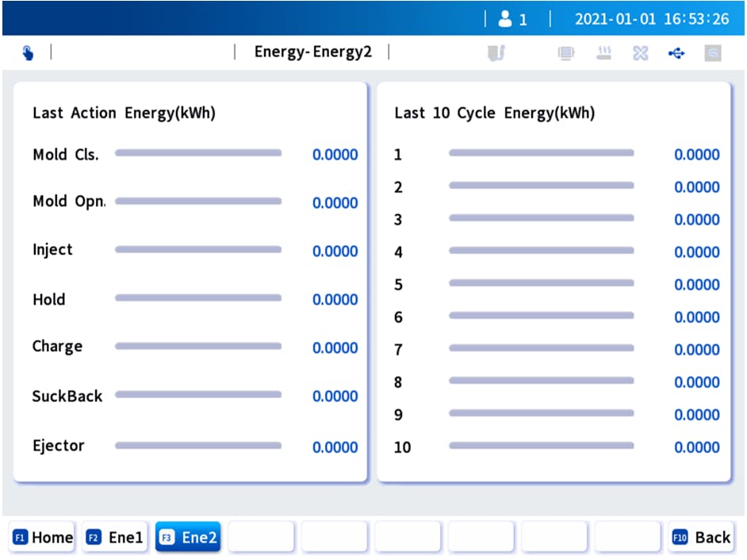Viewport: 747px width, 560px height.
Task: Click the Ejector energy value 0.0000
Action: pos(335,447)
